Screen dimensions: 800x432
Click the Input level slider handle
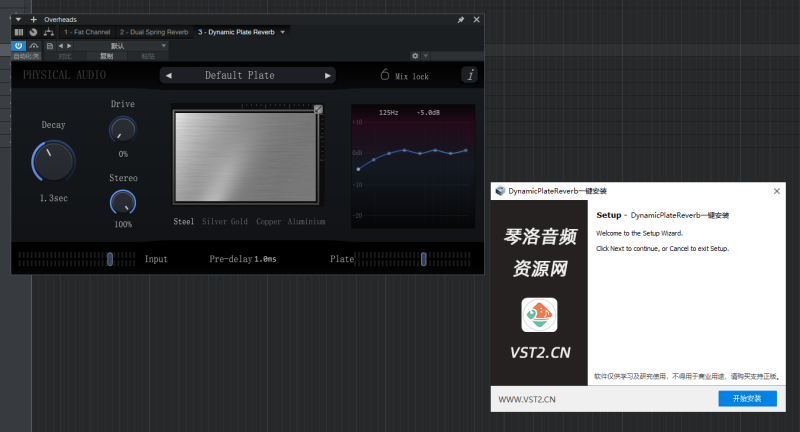click(x=110, y=259)
